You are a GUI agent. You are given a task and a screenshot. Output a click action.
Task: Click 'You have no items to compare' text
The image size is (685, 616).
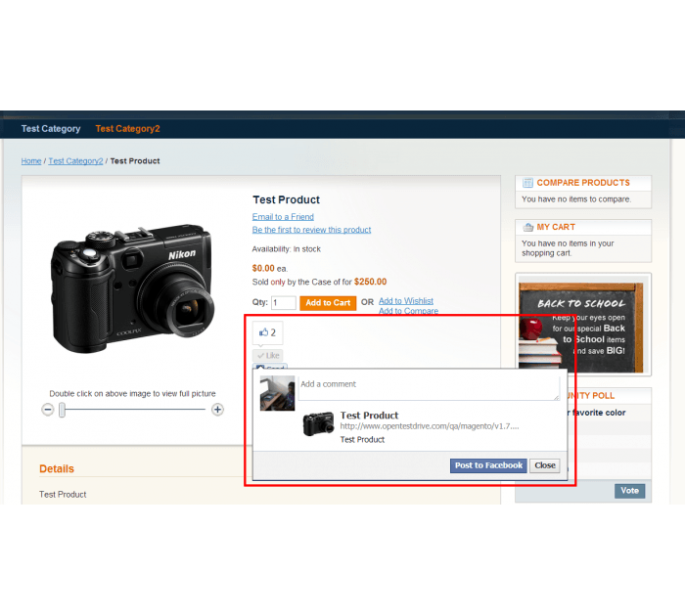click(576, 199)
